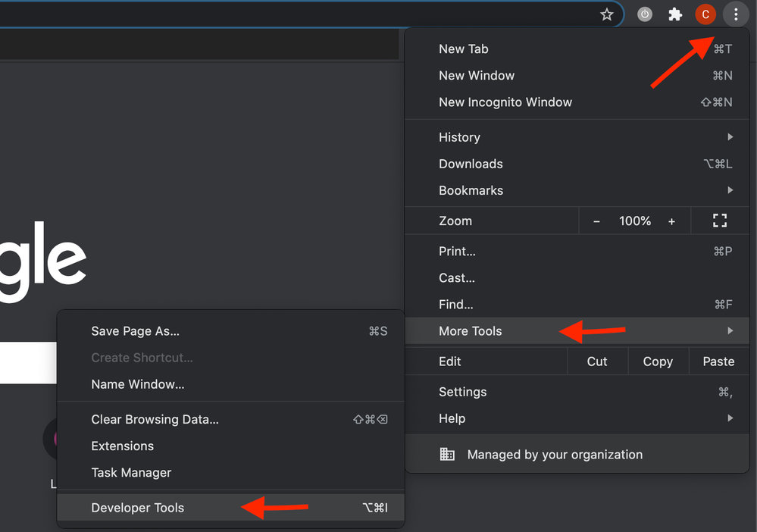Click the grey status icon in the toolbar
This screenshot has height=532, width=757.
645,14
